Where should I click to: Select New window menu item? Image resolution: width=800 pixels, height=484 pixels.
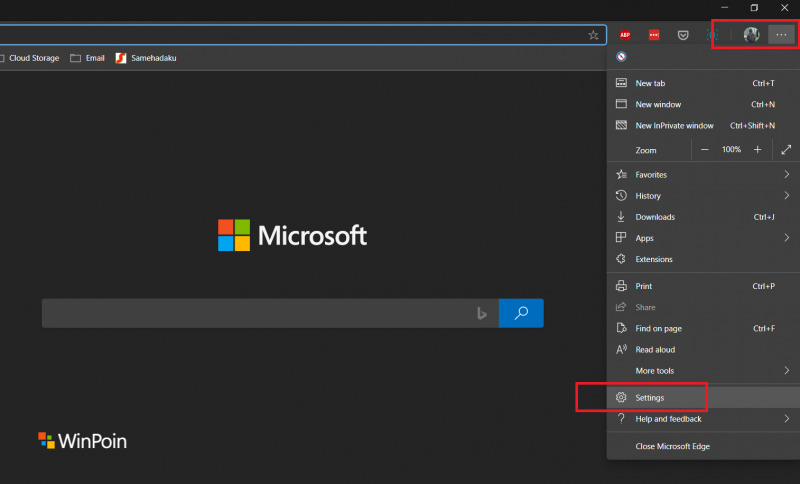coord(703,105)
